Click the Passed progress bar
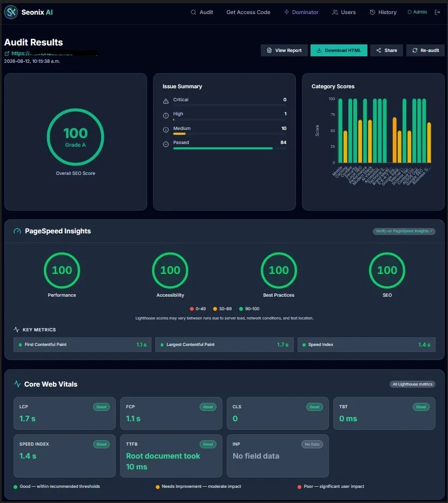Screen dimensions: 448x503 230,148
